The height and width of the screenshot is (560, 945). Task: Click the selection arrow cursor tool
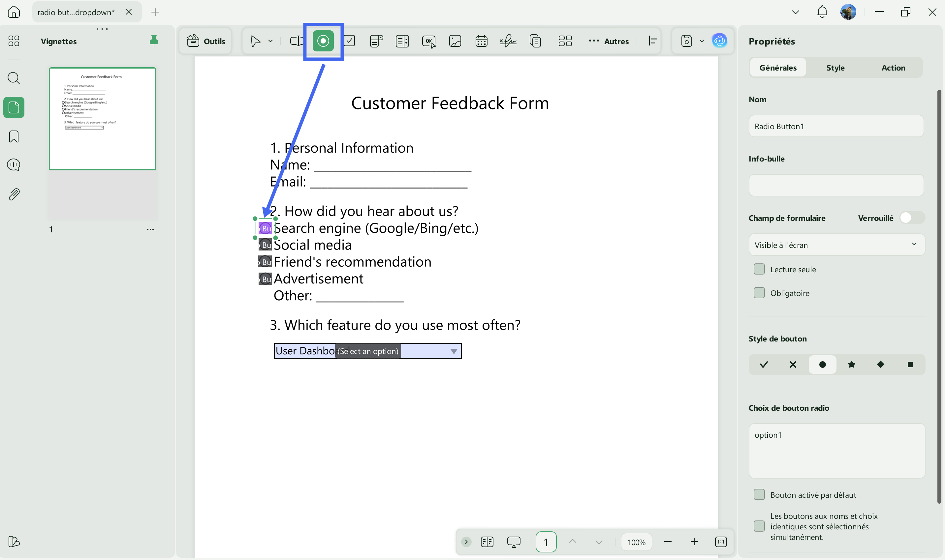point(256,41)
